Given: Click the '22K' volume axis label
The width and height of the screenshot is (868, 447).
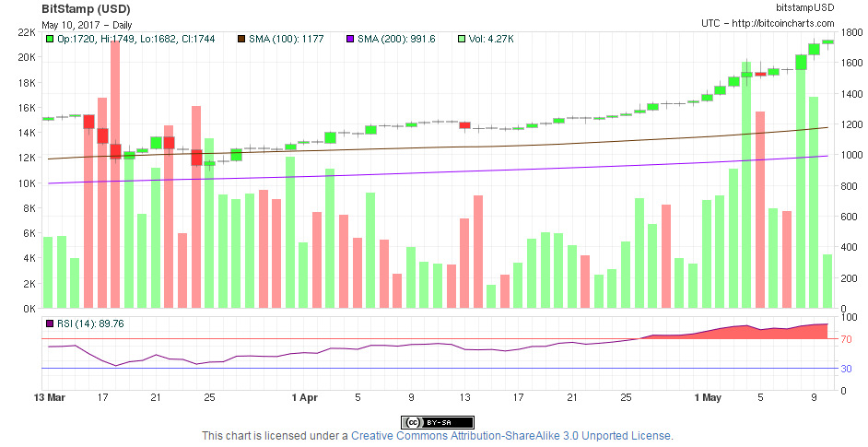Looking at the screenshot, I should coord(27,32).
